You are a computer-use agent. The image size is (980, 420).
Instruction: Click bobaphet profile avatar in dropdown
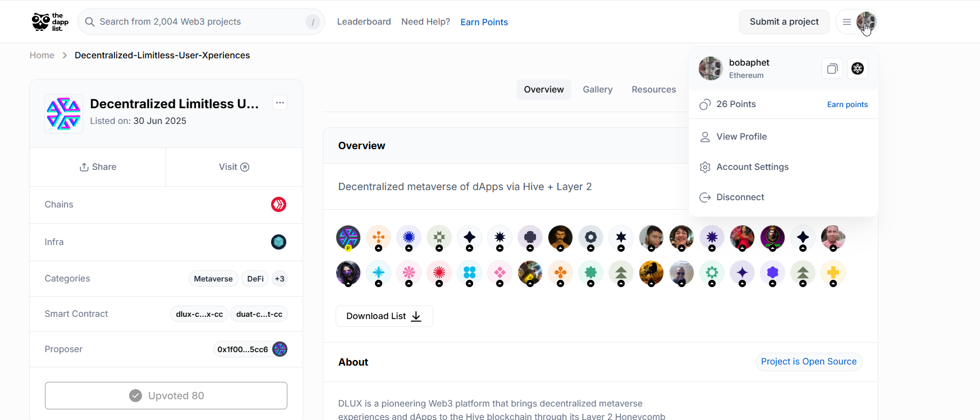point(711,68)
